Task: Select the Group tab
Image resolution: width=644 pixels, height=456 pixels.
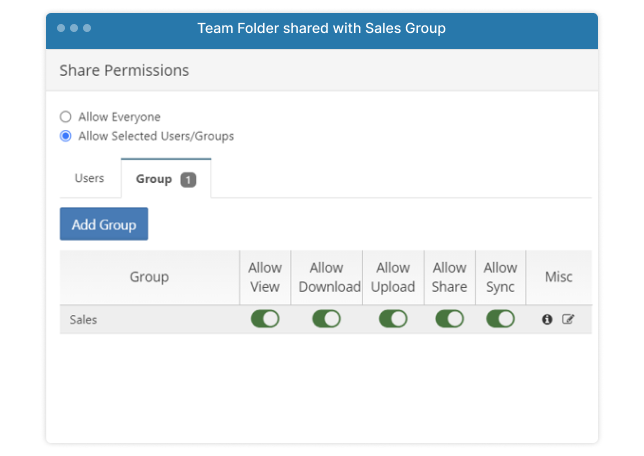Action: click(166, 178)
